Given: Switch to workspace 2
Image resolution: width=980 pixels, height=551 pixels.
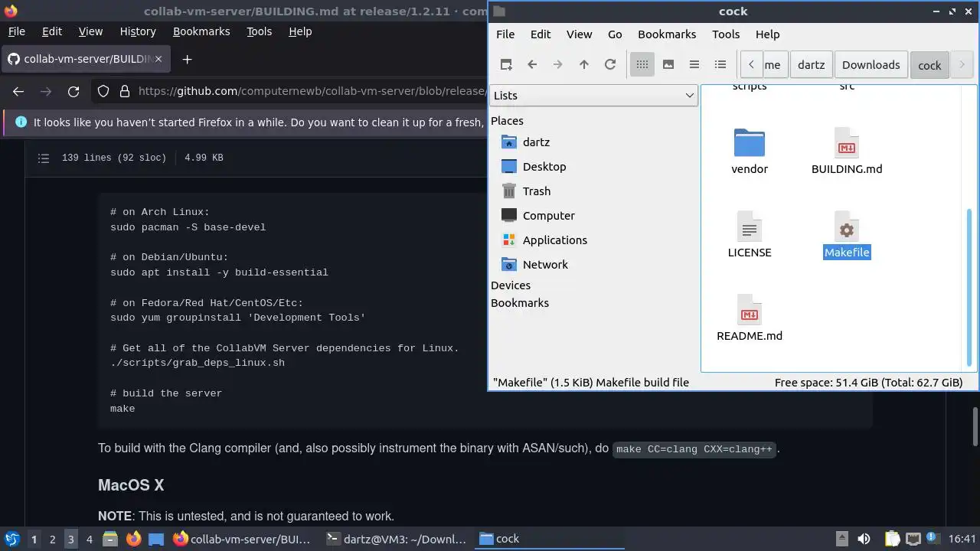Looking at the screenshot, I should 52,539.
